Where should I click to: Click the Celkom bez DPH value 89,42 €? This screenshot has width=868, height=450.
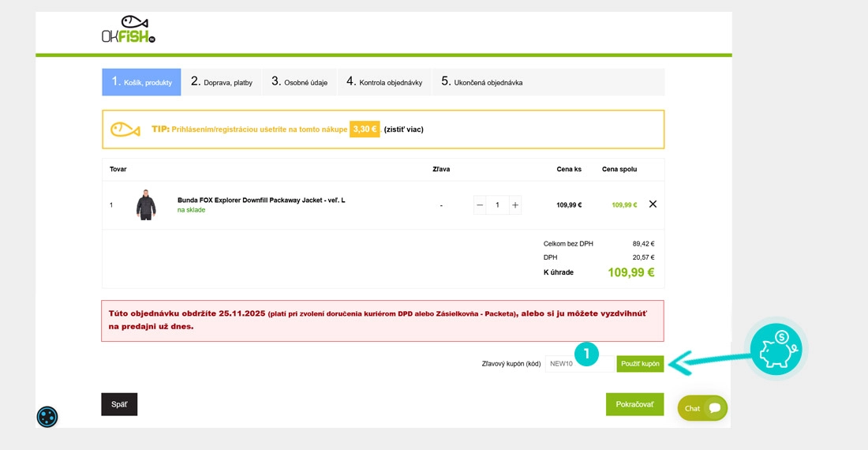(644, 243)
